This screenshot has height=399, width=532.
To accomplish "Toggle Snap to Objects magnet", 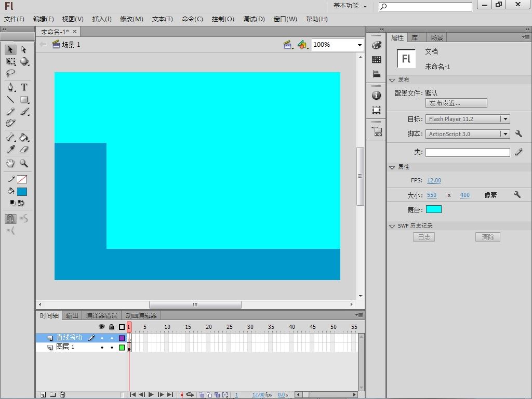I will click(10, 219).
